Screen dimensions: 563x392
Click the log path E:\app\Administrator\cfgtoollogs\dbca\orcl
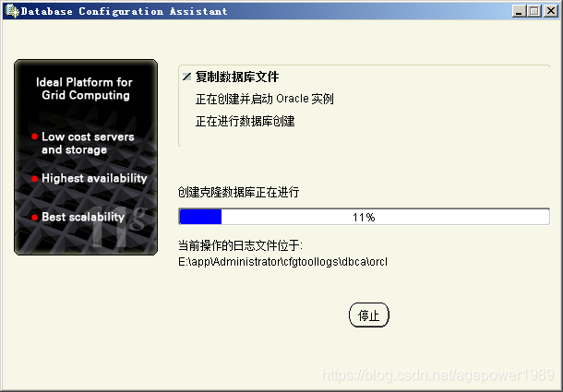pos(283,262)
